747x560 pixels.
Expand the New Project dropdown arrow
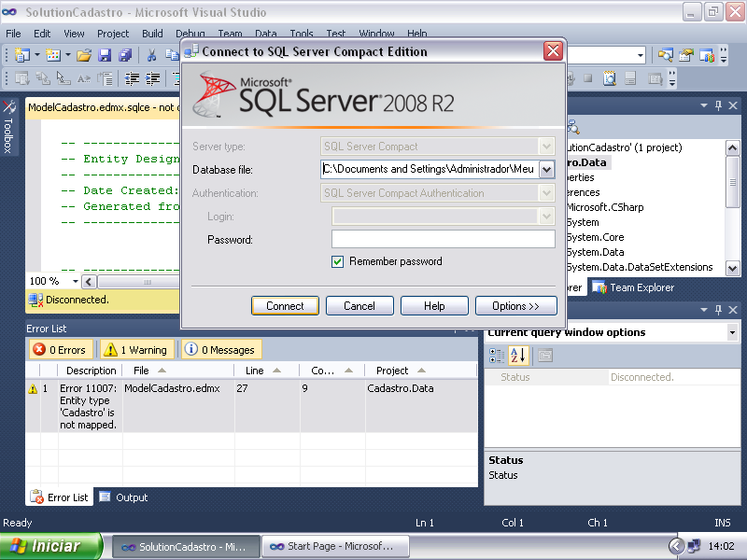[x=36, y=55]
